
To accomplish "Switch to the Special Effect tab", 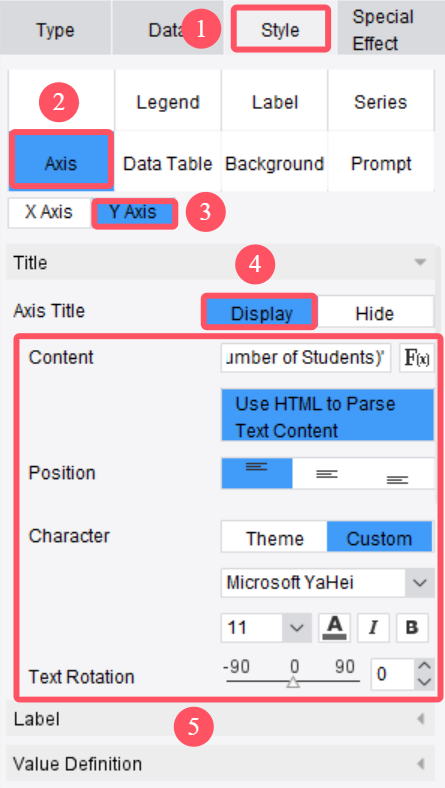I will tap(391, 30).
